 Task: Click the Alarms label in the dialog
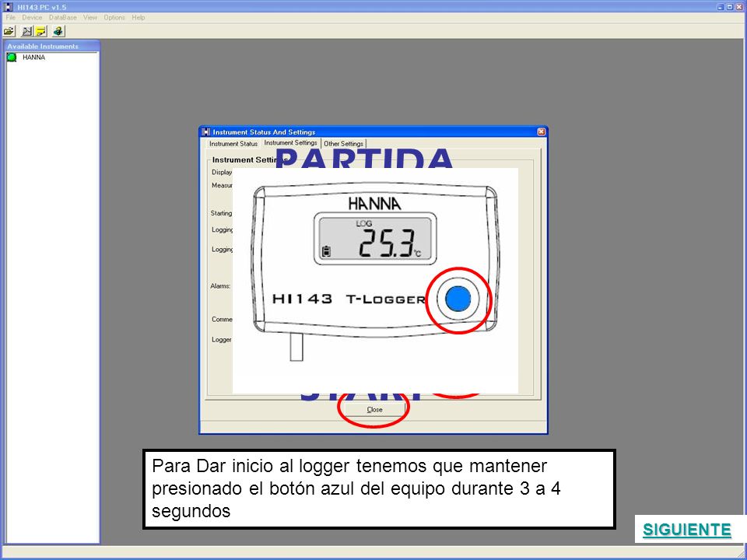click(220, 286)
